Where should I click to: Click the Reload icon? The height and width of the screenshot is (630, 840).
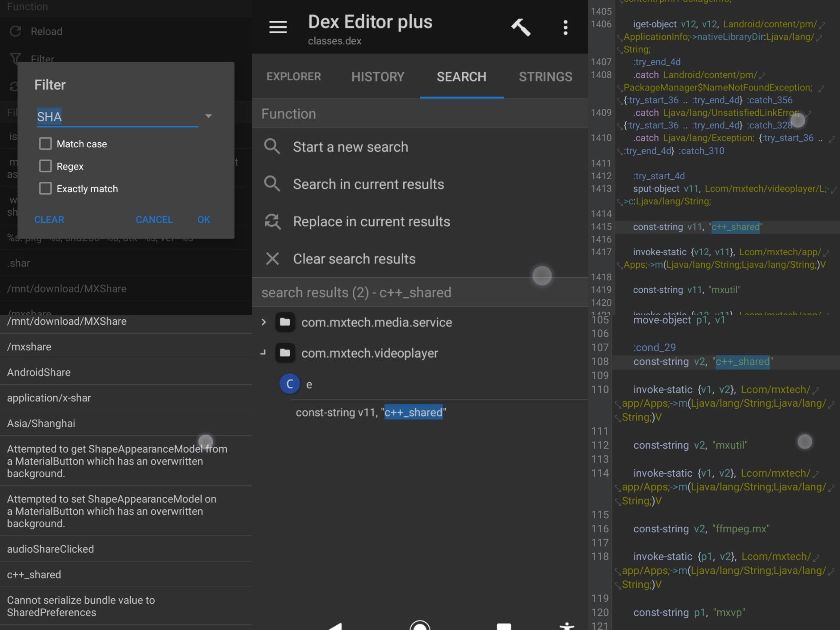[x=15, y=31]
